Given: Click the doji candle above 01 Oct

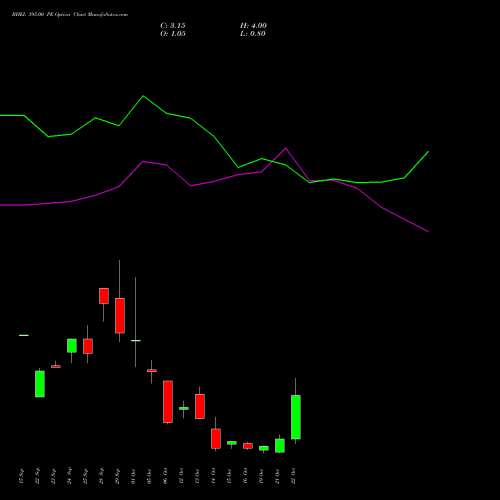Looking at the screenshot, I should pyautogui.click(x=136, y=340).
